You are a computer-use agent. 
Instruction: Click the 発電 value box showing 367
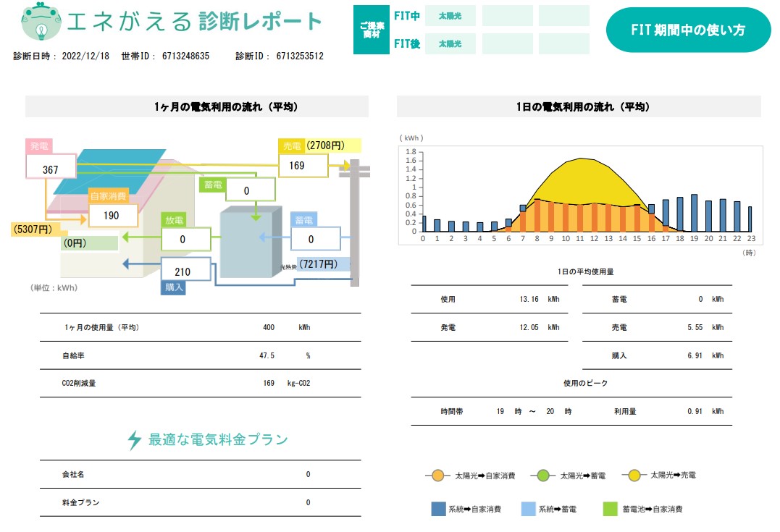pos(51,169)
